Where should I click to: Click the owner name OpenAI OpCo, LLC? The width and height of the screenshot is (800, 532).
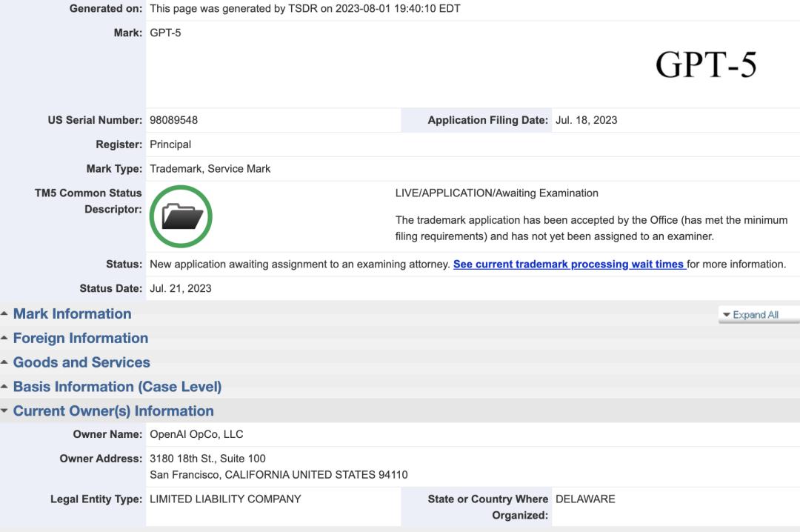pyautogui.click(x=196, y=434)
